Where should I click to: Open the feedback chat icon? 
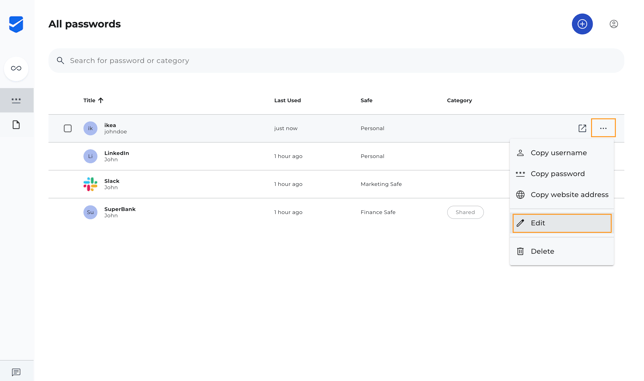[16, 372]
